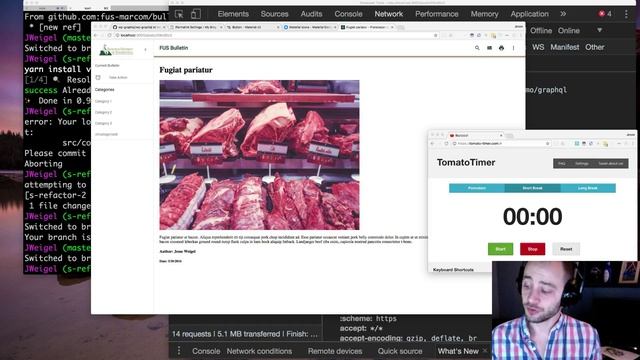Viewport: 640px width, 360px height.
Task: Click the FUS logo in the sidebar
Action: pyautogui.click(x=116, y=50)
